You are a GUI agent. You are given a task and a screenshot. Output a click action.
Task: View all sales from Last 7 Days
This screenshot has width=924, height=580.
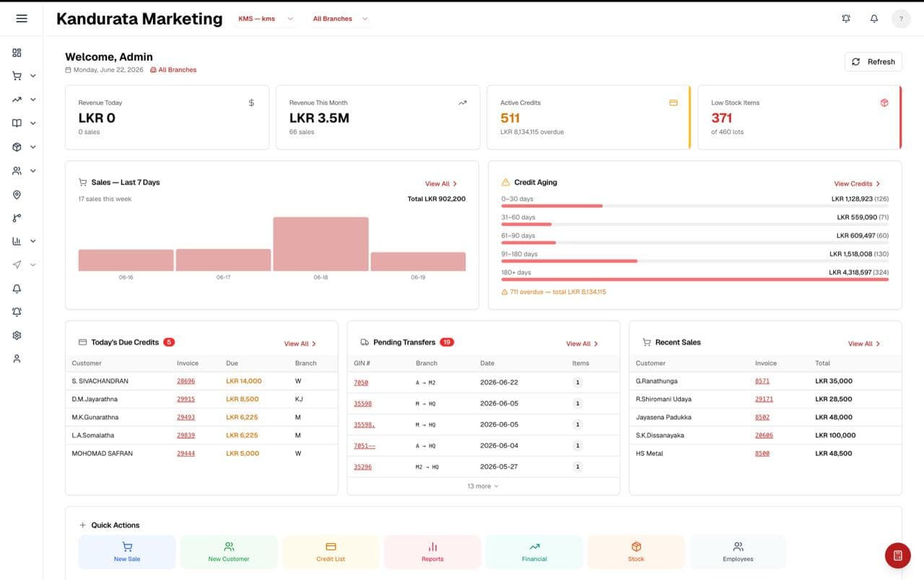tap(441, 183)
